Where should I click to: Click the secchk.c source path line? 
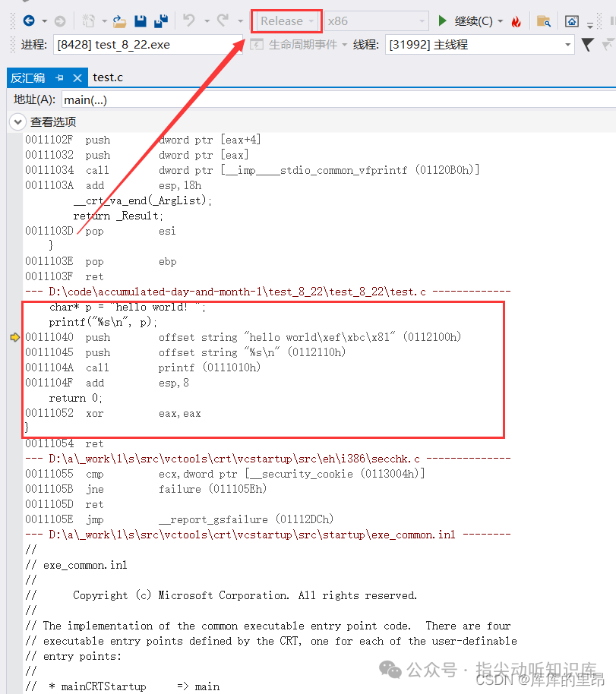pyautogui.click(x=268, y=459)
